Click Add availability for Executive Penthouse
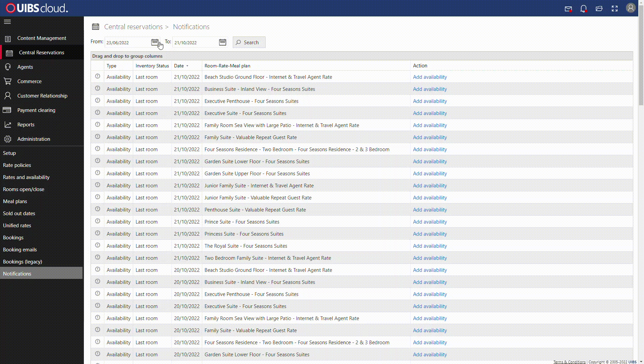This screenshot has width=644, height=364. pyautogui.click(x=429, y=101)
